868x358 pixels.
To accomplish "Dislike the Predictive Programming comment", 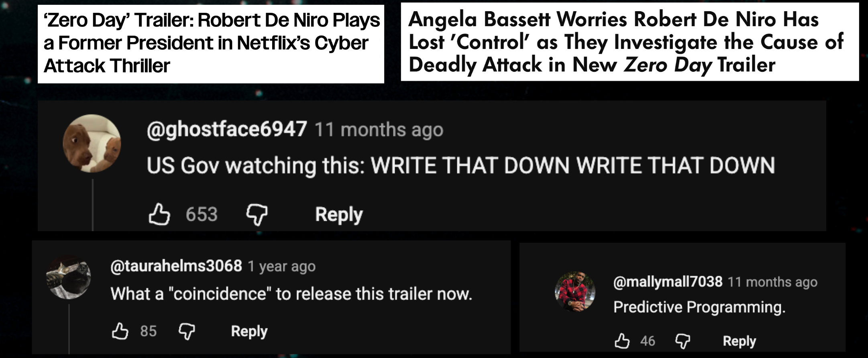I will 683,342.
